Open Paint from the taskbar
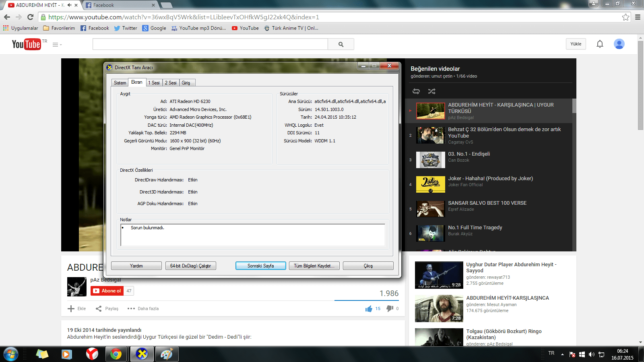The width and height of the screenshot is (644, 362). pos(167,354)
